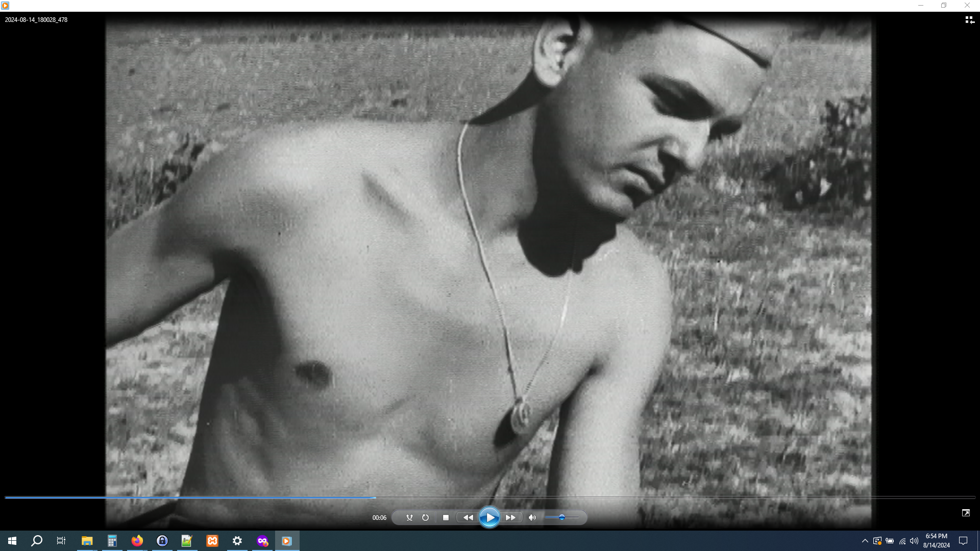Open the purple mask taskbar app
Screen dimensions: 980x551
(262, 541)
